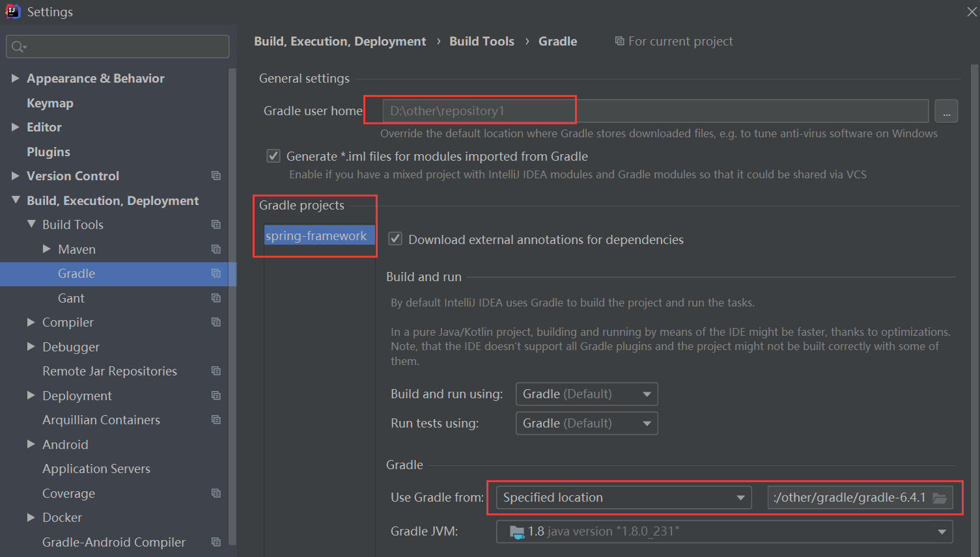Click the project-level icon beside Remote Jar Repositories
This screenshot has width=980, height=557.
click(216, 371)
